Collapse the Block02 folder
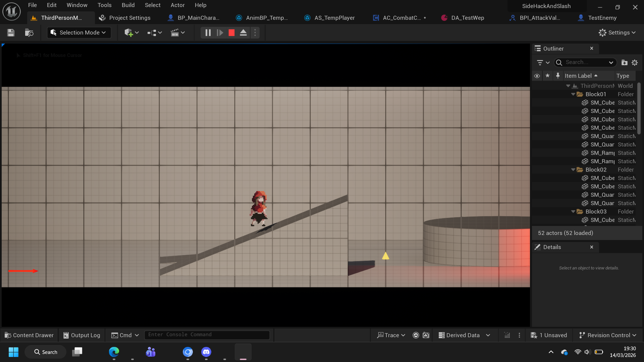The image size is (644, 362). pos(573,170)
